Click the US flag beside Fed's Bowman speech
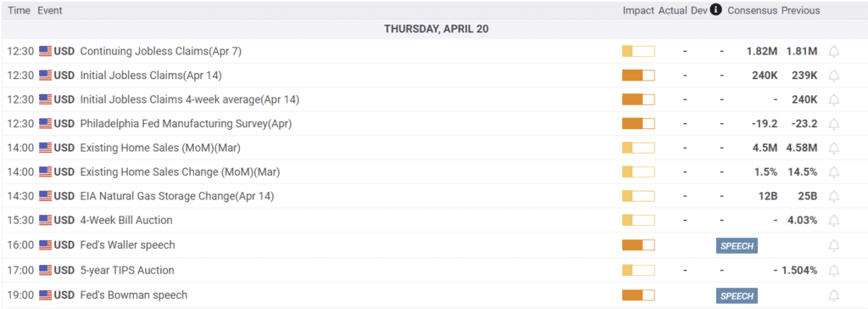Image resolution: width=868 pixels, height=309 pixels. [46, 295]
